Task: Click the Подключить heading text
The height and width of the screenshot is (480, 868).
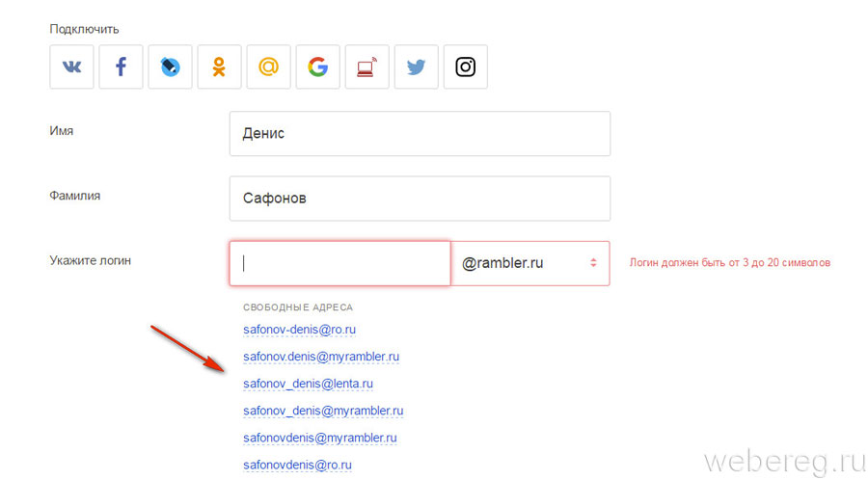Action: (x=84, y=29)
